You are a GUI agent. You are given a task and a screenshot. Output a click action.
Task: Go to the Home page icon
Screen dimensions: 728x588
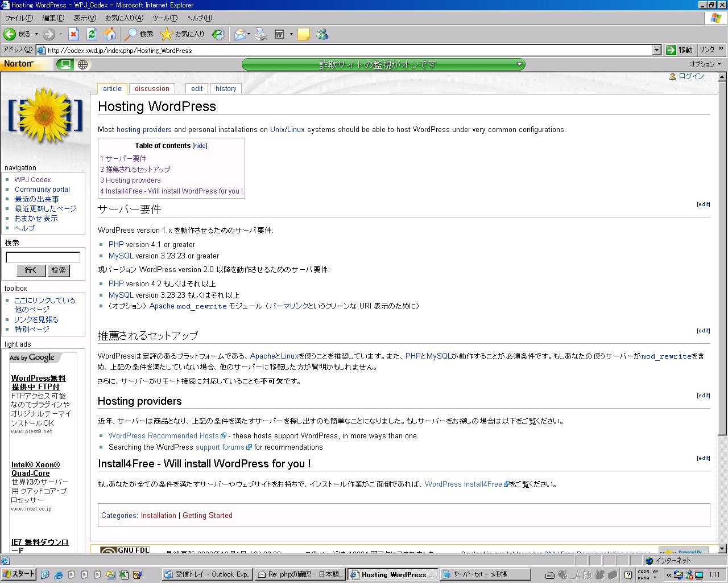pos(110,34)
